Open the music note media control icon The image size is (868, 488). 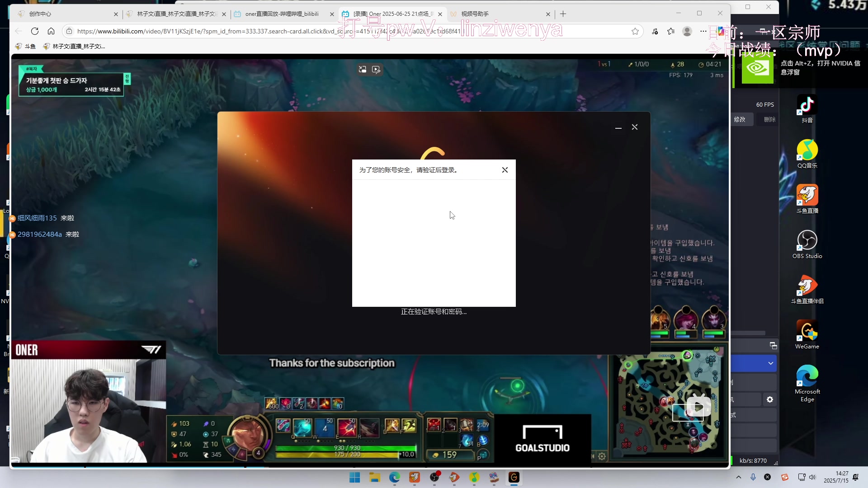point(655,31)
